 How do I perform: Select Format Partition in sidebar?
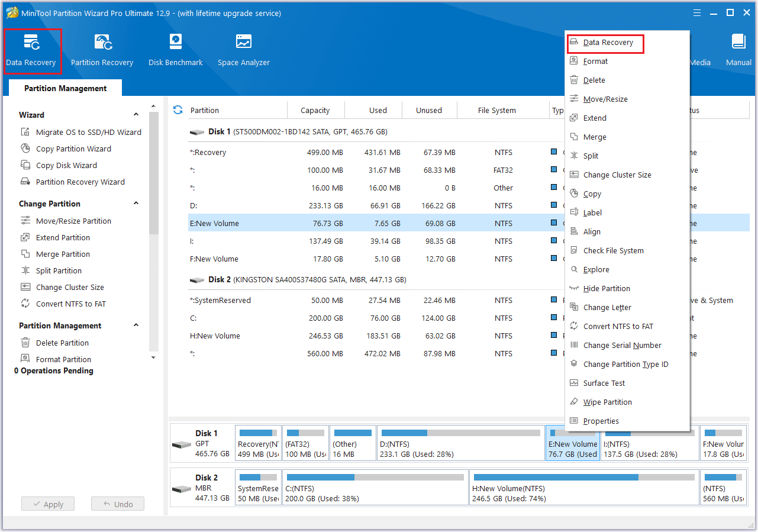tap(56, 360)
